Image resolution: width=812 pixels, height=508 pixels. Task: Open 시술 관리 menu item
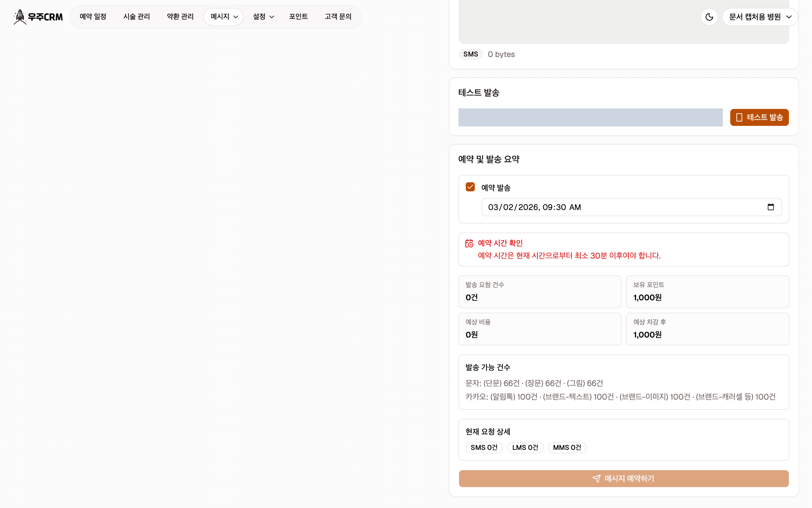click(136, 17)
